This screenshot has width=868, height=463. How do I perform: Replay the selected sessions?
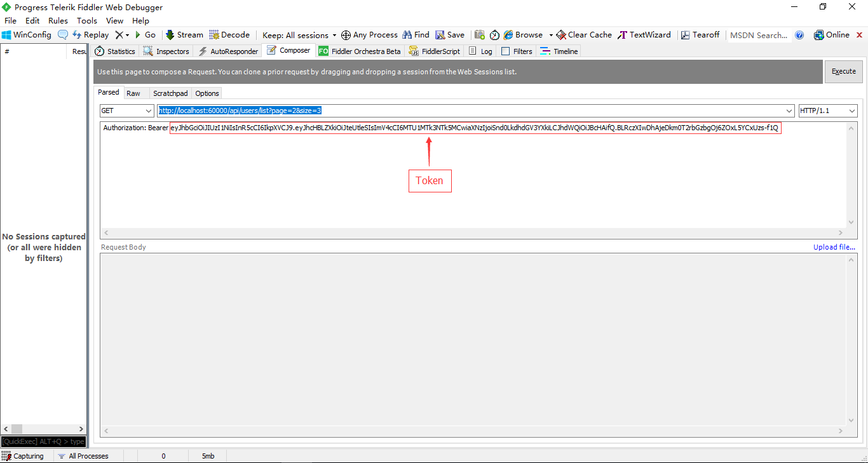(x=90, y=35)
